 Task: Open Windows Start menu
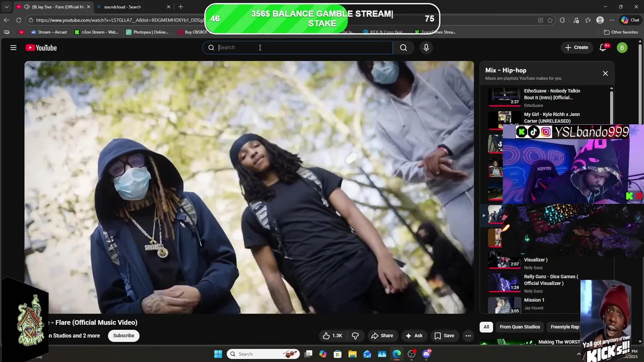coord(218,354)
